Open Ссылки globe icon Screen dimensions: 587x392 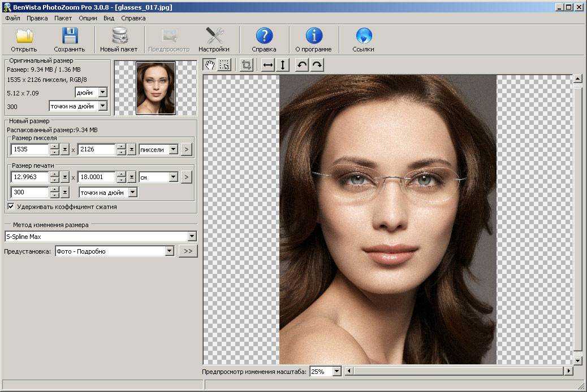(x=363, y=40)
